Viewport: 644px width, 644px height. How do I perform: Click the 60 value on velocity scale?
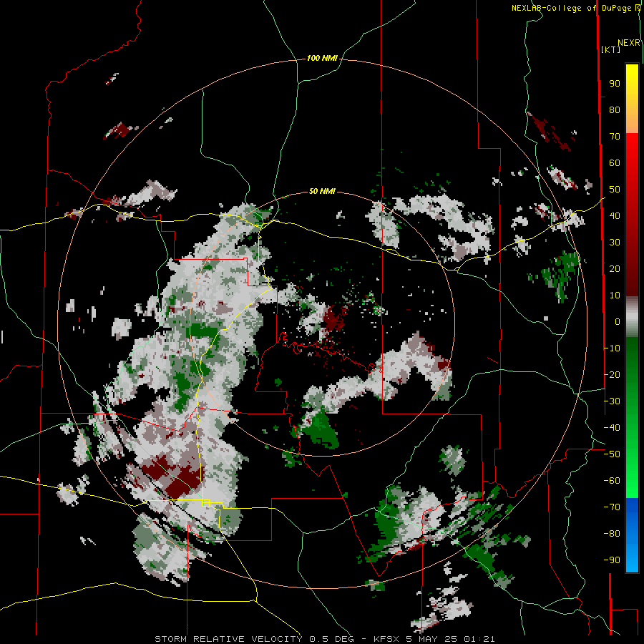tap(615, 163)
